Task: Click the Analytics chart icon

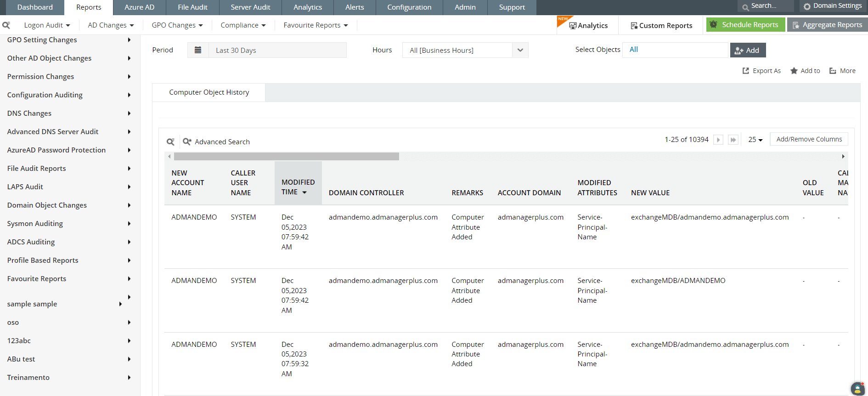Action: tap(573, 26)
